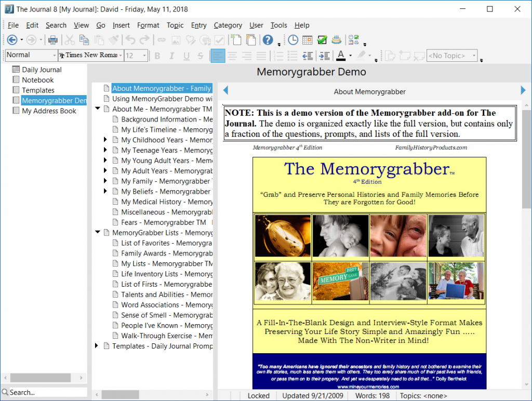Click the Locked status in the status bar
The height and width of the screenshot is (401, 532).
point(258,395)
